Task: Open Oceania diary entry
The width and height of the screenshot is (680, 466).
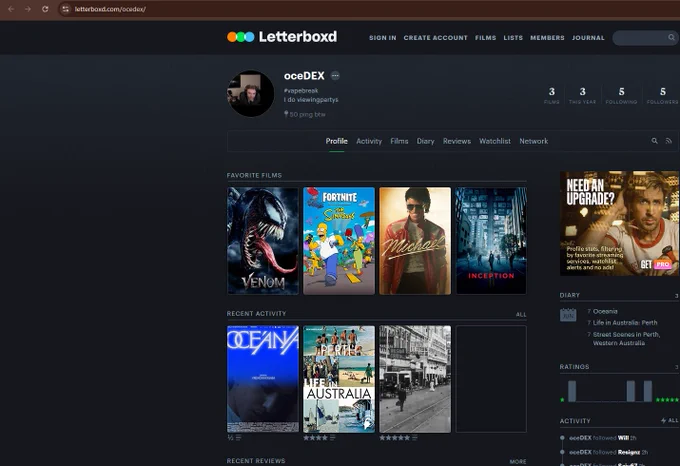Action: click(x=605, y=311)
